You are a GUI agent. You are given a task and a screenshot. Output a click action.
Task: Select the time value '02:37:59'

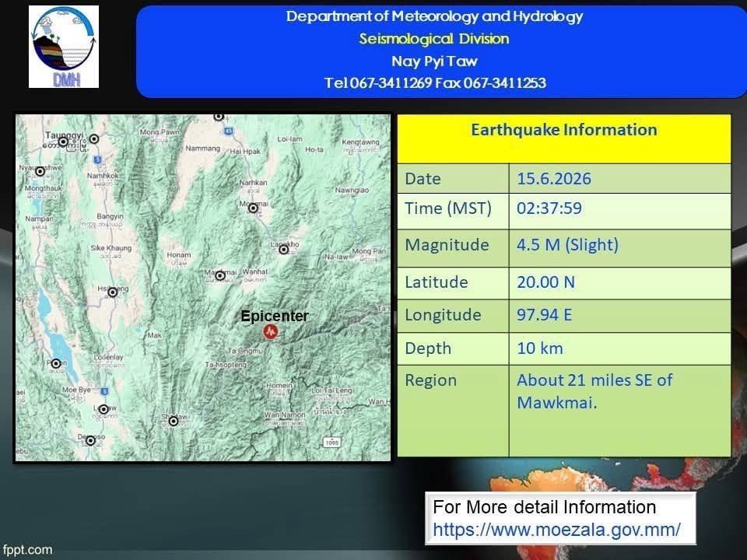(549, 208)
